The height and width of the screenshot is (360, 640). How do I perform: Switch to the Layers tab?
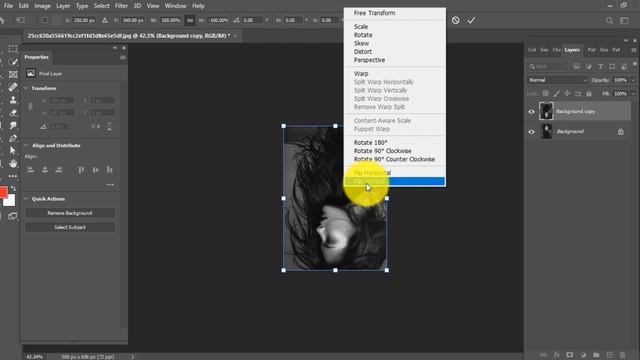tap(572, 50)
